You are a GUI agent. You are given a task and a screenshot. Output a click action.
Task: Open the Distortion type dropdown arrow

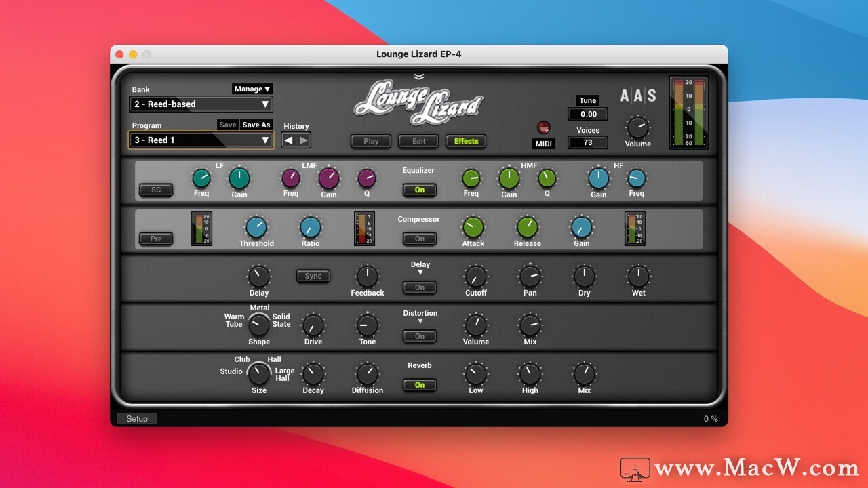[420, 321]
